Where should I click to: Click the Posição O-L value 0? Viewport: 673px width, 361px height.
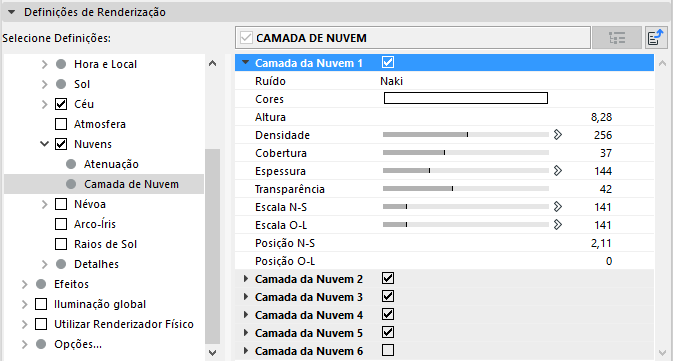coord(609,261)
